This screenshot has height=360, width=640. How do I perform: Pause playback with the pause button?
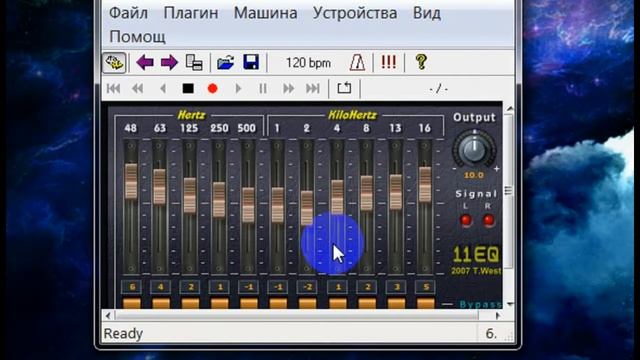[x=263, y=89]
